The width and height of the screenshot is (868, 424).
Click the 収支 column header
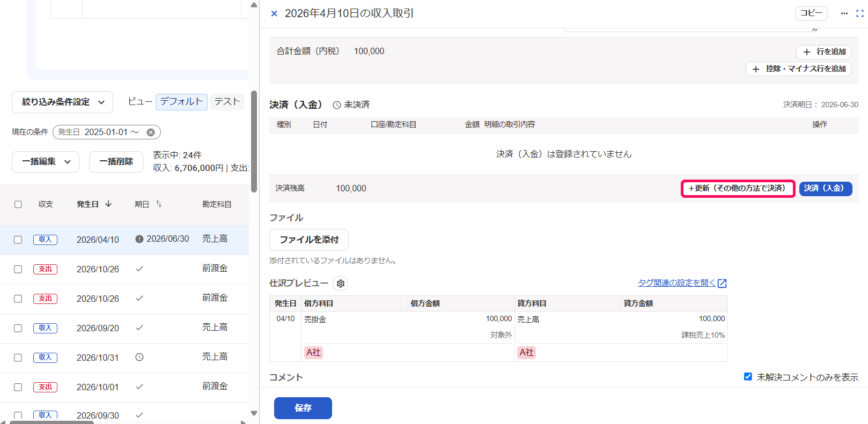pos(46,204)
